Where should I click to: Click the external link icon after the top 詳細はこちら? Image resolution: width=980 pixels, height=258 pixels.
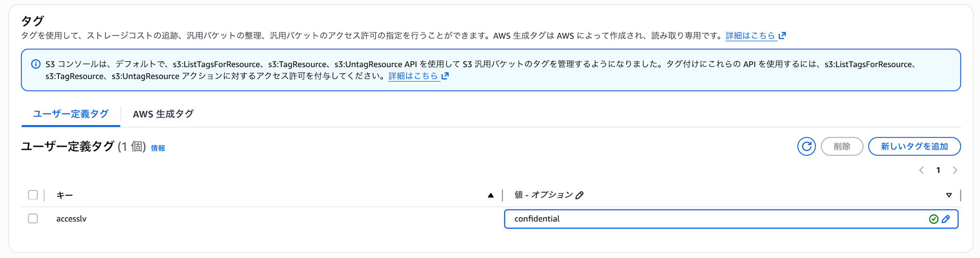(x=783, y=35)
